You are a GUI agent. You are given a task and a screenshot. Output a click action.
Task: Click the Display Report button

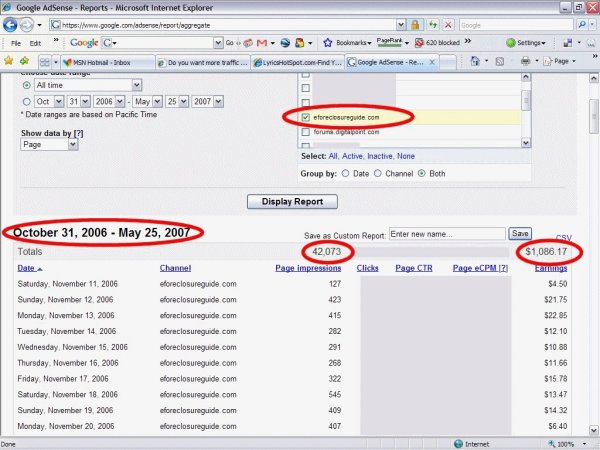tap(292, 202)
